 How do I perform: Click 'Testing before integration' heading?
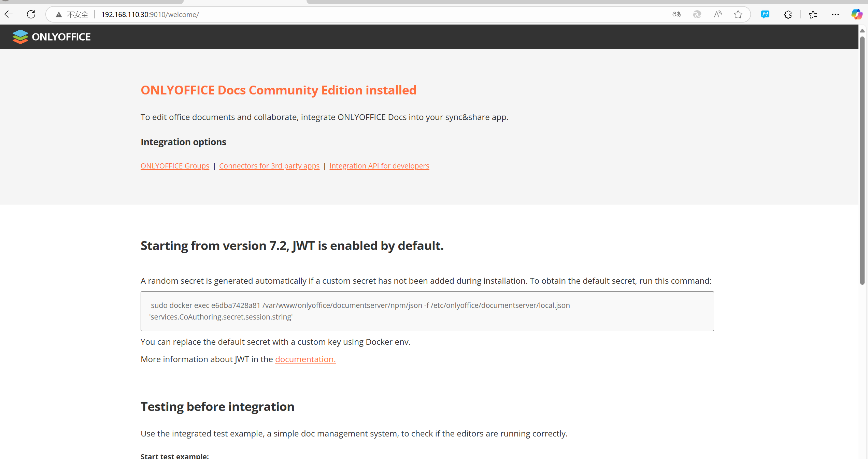tap(217, 406)
